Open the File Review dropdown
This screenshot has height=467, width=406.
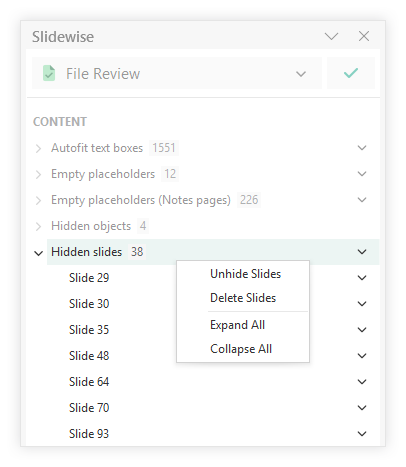coord(177,73)
